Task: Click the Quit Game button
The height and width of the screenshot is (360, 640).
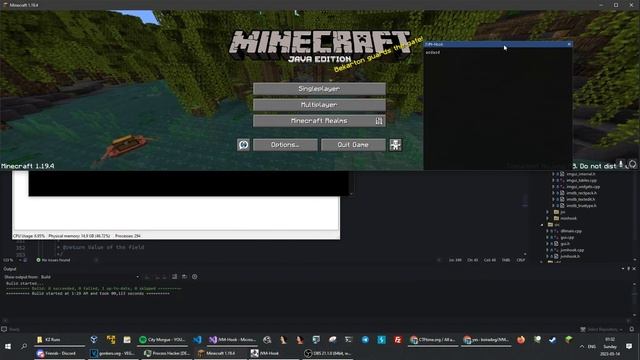Action: [353, 145]
